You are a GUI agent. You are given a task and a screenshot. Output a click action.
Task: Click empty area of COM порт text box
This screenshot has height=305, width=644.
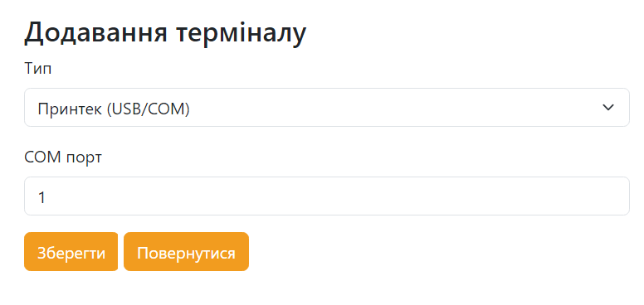pos(337,196)
